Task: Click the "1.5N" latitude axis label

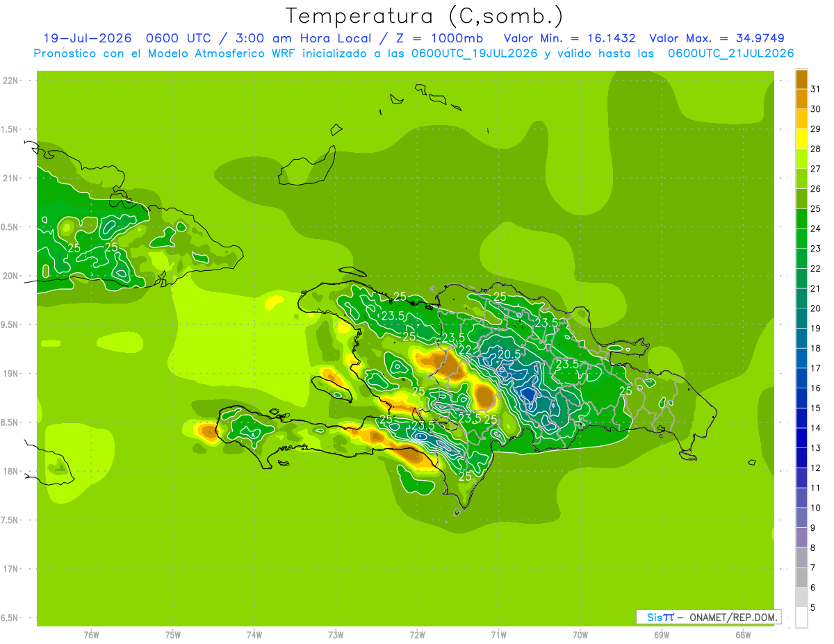Action: [10, 129]
